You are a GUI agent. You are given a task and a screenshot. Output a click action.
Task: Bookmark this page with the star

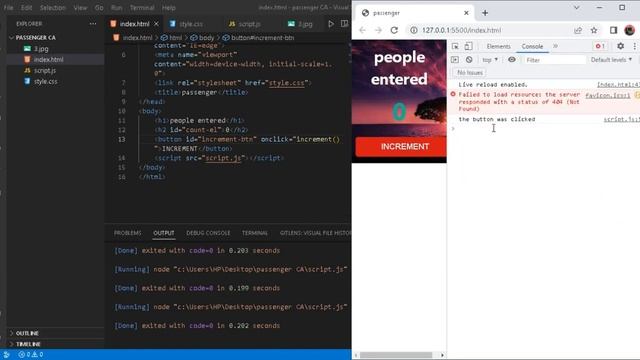click(x=594, y=30)
